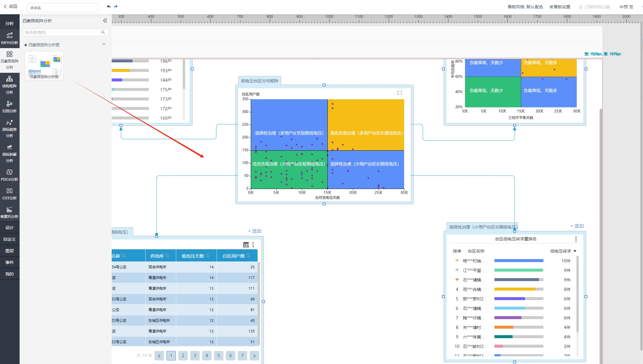Click 四象限矩阵分析图 template thumbnail
Image resolution: width=643 pixels, height=364 pixels.
point(44,66)
